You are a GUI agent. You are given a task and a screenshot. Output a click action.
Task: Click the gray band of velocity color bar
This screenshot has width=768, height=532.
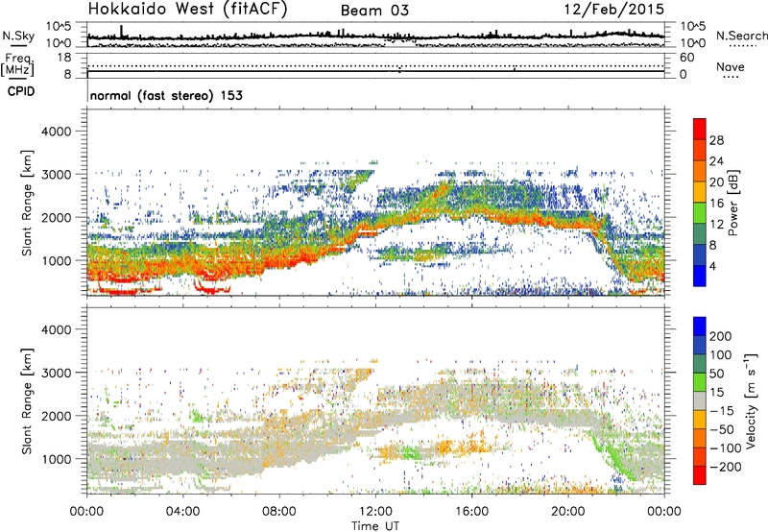(700, 401)
